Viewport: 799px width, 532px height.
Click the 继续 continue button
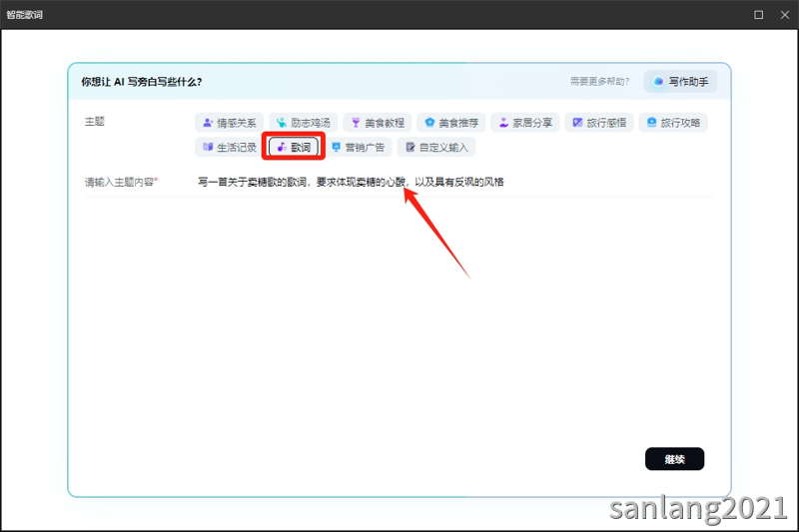pos(675,459)
